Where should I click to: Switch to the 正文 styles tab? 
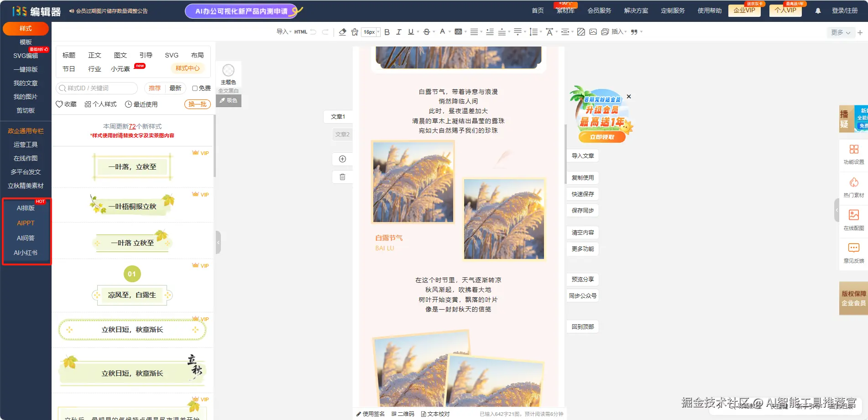(x=94, y=55)
